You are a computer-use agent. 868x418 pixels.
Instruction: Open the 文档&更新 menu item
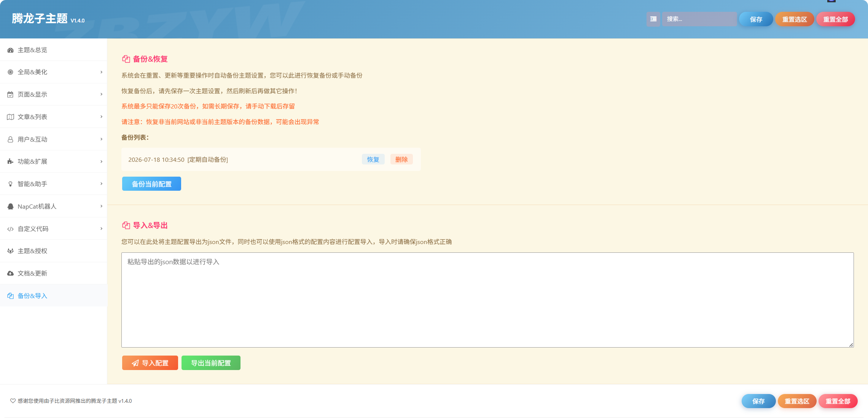[53, 273]
